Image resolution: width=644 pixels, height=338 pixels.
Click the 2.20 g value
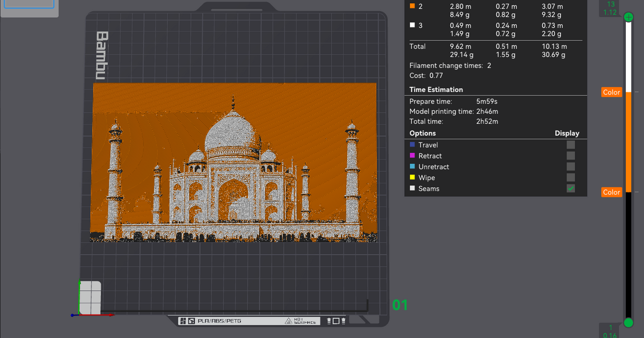pyautogui.click(x=552, y=34)
